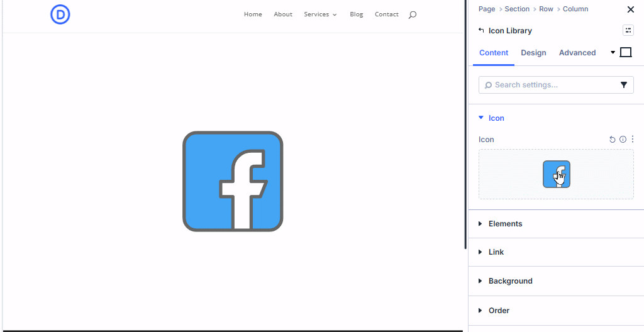Reset the Icon field with undo icon
This screenshot has height=332, width=644.
613,140
